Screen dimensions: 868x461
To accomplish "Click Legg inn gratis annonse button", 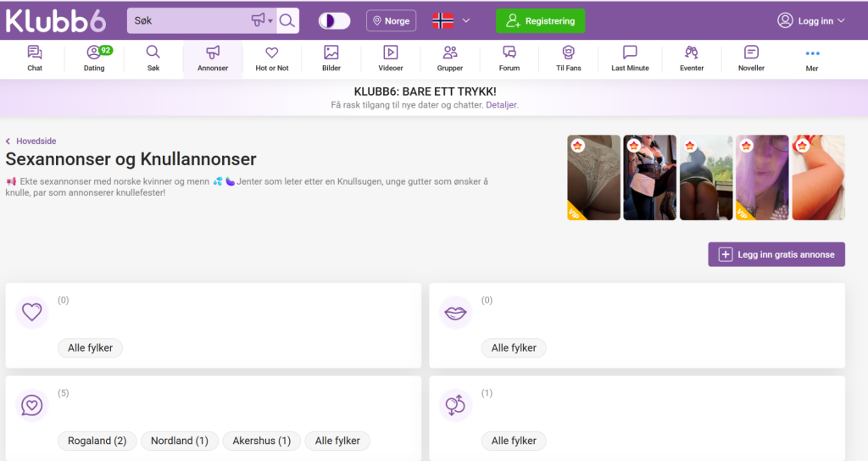I will (x=776, y=254).
